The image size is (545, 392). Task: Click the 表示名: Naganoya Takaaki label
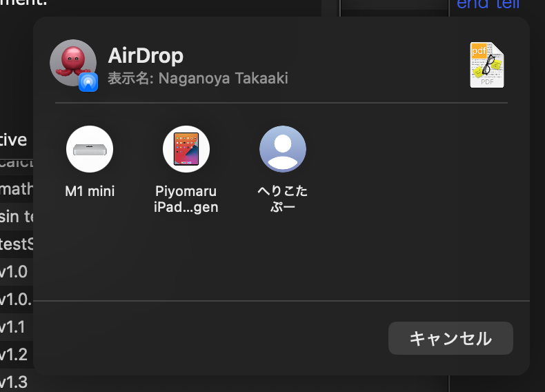pyautogui.click(x=198, y=79)
